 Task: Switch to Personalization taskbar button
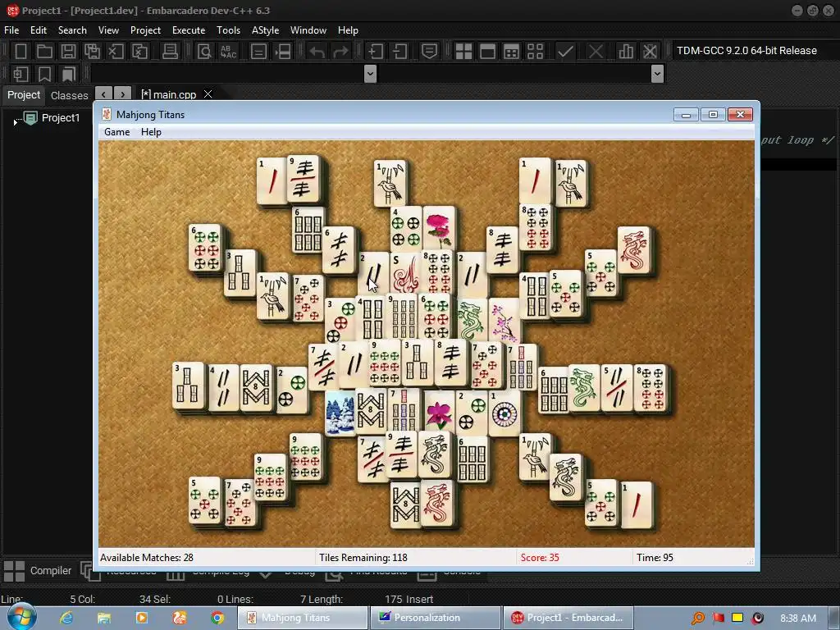pyautogui.click(x=436, y=618)
